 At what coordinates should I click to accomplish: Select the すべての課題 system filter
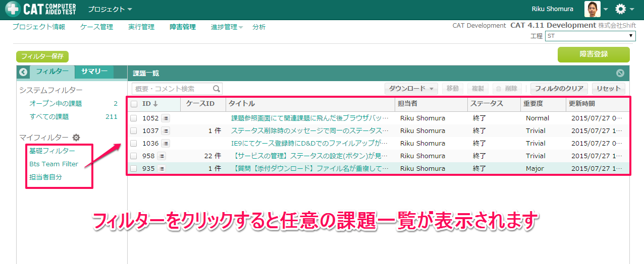(x=49, y=117)
